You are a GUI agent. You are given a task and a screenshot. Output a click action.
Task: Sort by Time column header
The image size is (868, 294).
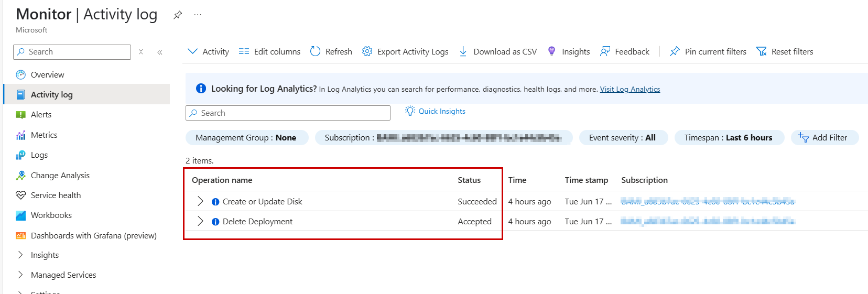(517, 180)
